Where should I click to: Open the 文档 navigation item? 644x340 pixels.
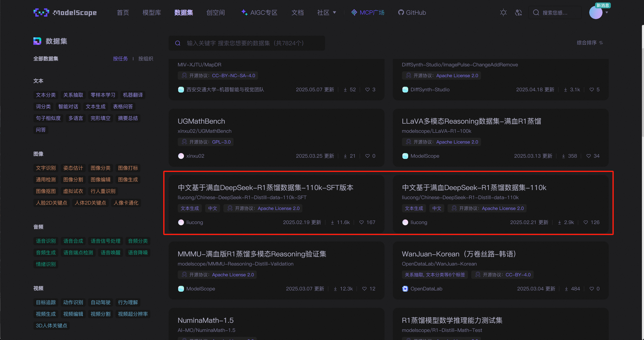297,12
